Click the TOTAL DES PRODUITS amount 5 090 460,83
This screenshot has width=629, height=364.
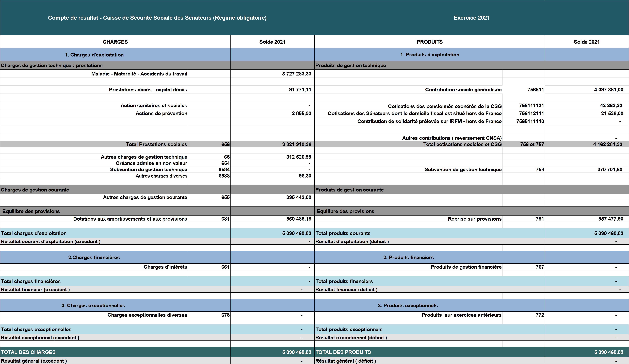[608, 352]
